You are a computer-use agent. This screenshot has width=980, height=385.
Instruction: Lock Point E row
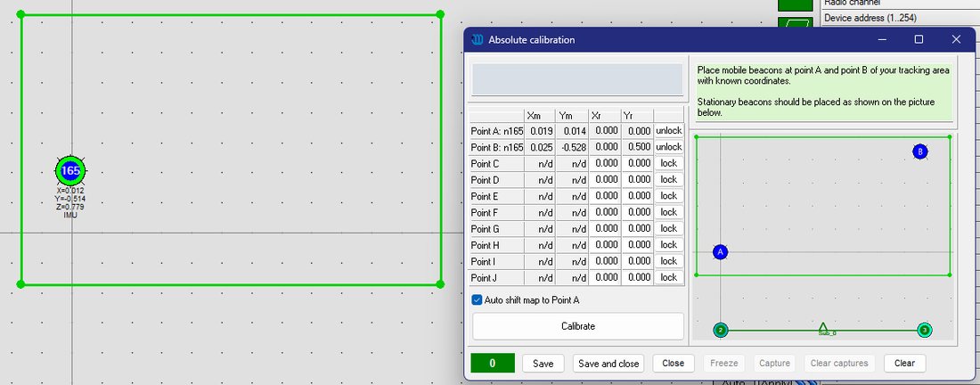[669, 196]
